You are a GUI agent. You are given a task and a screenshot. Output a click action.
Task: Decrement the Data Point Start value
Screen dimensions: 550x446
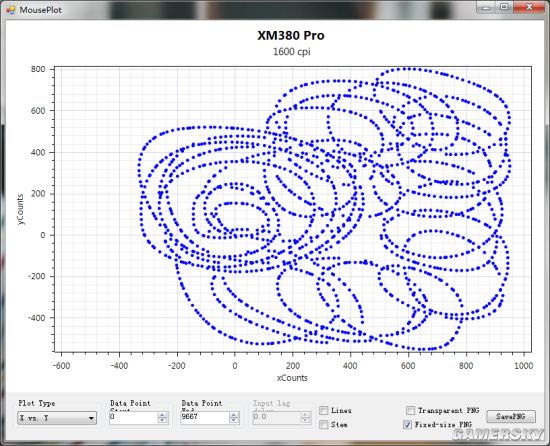pyautogui.click(x=162, y=420)
